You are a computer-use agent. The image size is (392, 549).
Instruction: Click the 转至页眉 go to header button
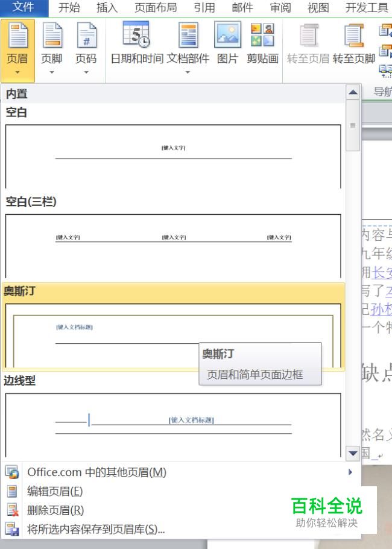(x=308, y=43)
